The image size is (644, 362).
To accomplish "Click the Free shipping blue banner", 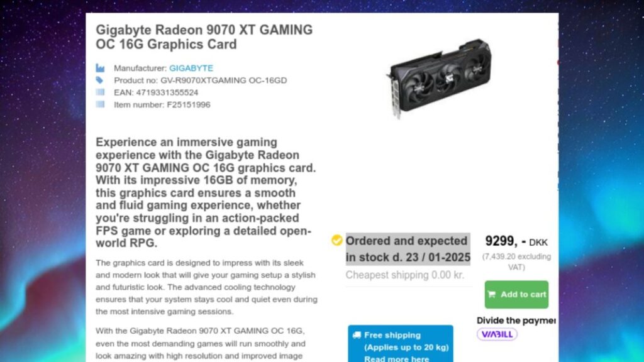I will click(401, 344).
